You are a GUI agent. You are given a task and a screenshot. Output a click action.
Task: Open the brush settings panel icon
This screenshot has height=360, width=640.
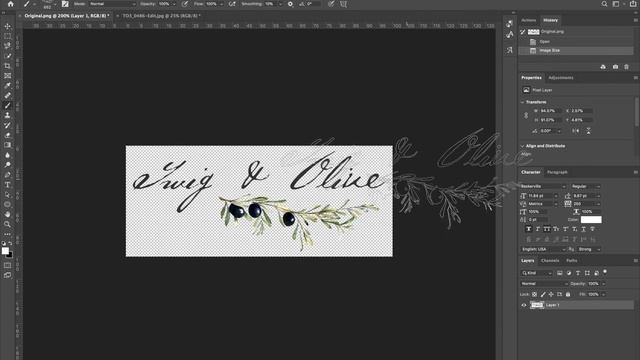[65, 4]
